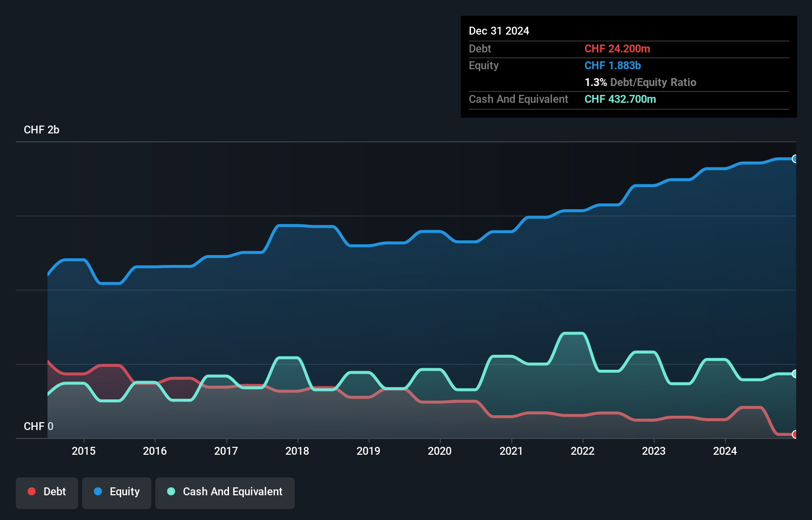Click the 2019 x-axis label
812x520 pixels.
click(x=368, y=451)
